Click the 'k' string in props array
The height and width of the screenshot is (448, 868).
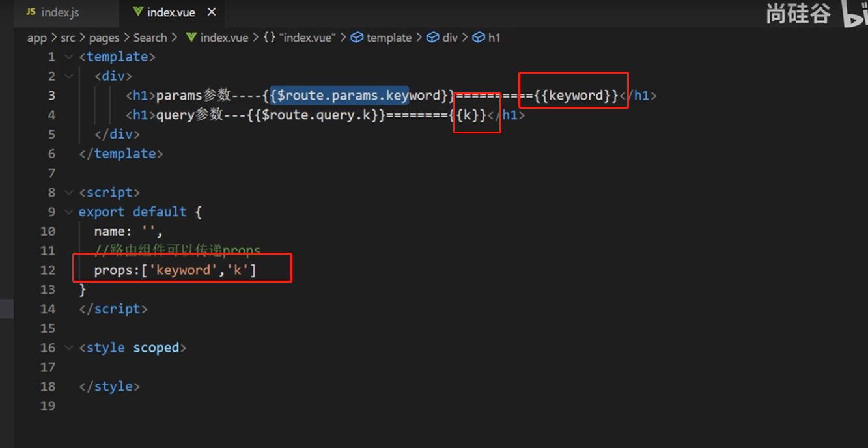pos(238,270)
